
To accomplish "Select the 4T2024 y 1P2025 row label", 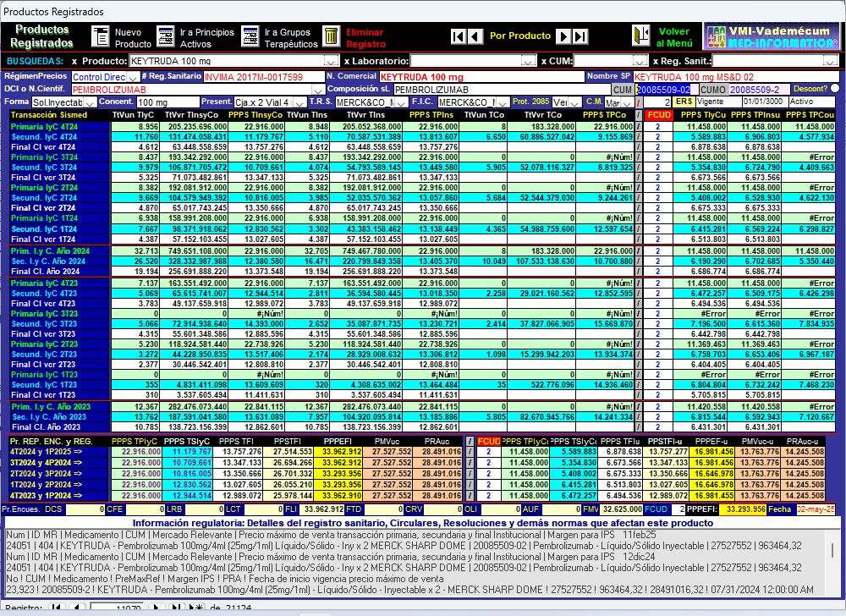I will (x=58, y=452).
